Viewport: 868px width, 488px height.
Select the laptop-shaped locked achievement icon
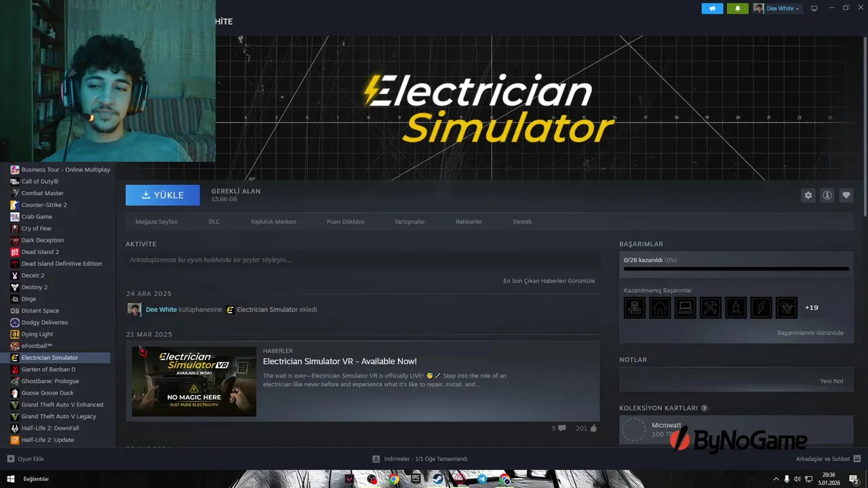[x=686, y=308]
